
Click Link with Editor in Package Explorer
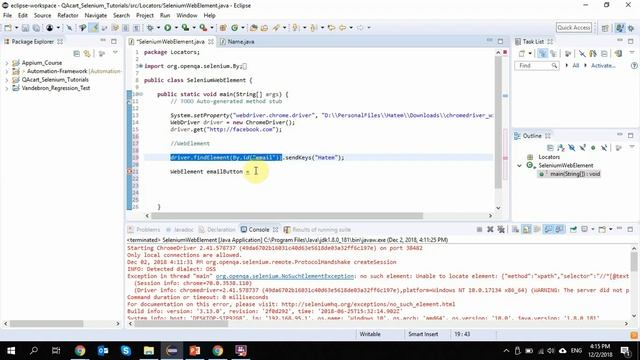[87, 53]
